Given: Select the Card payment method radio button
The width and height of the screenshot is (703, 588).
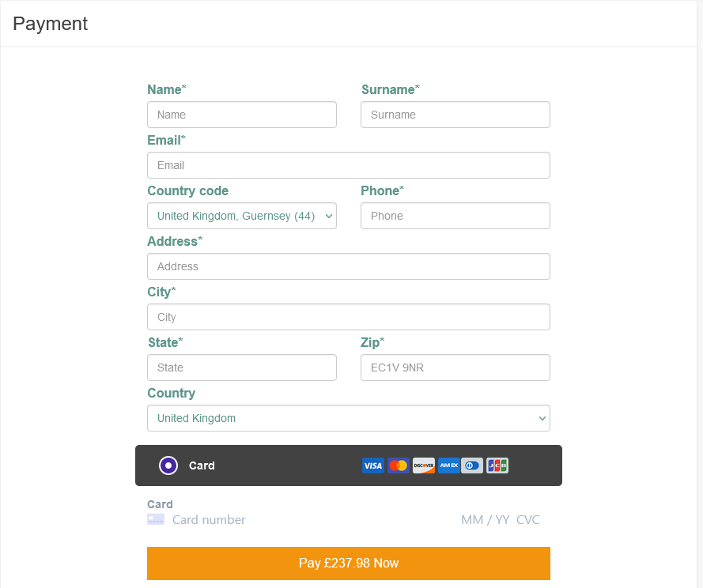Looking at the screenshot, I should (168, 465).
